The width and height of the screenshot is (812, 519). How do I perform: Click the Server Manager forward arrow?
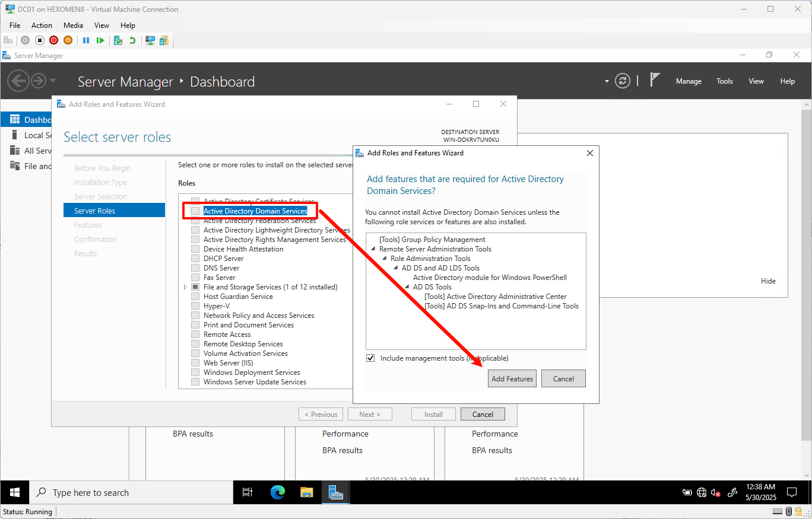(x=39, y=81)
